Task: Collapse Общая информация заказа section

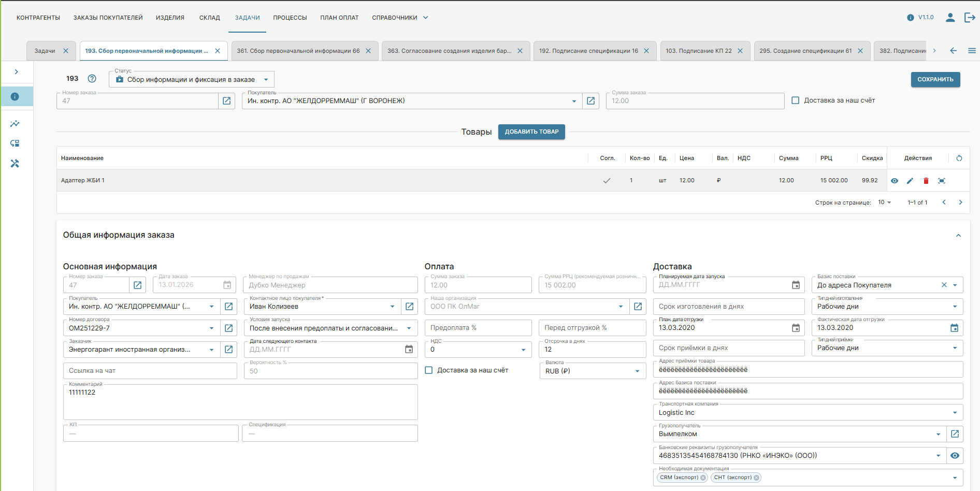Action: [x=958, y=236]
